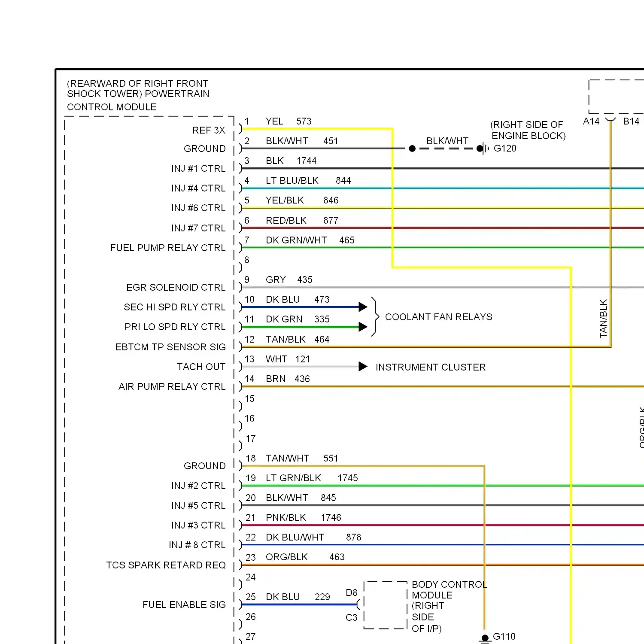Image resolution: width=644 pixels, height=644 pixels.
Task: Select 'DK BLU/WHT 878' wire label
Action: pyautogui.click(x=313, y=538)
